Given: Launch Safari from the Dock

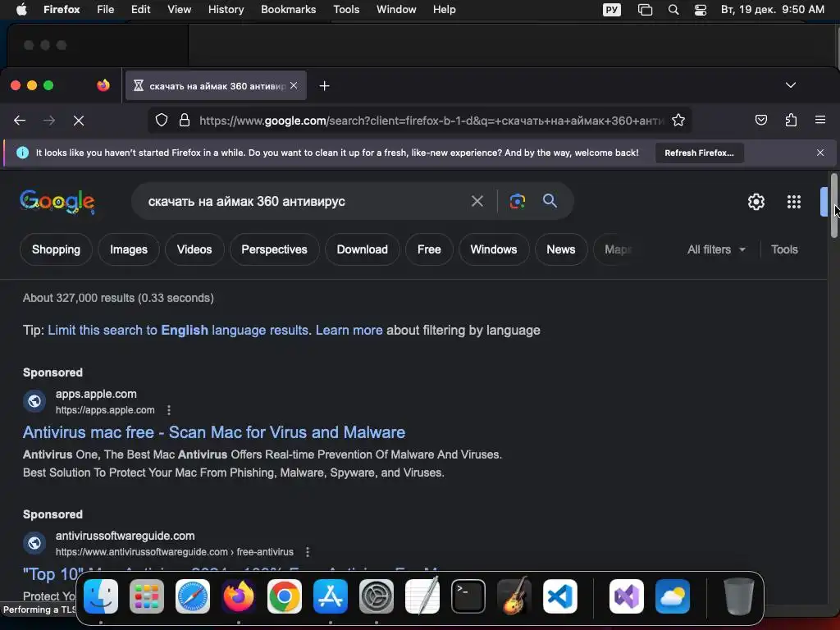Looking at the screenshot, I should tap(193, 596).
